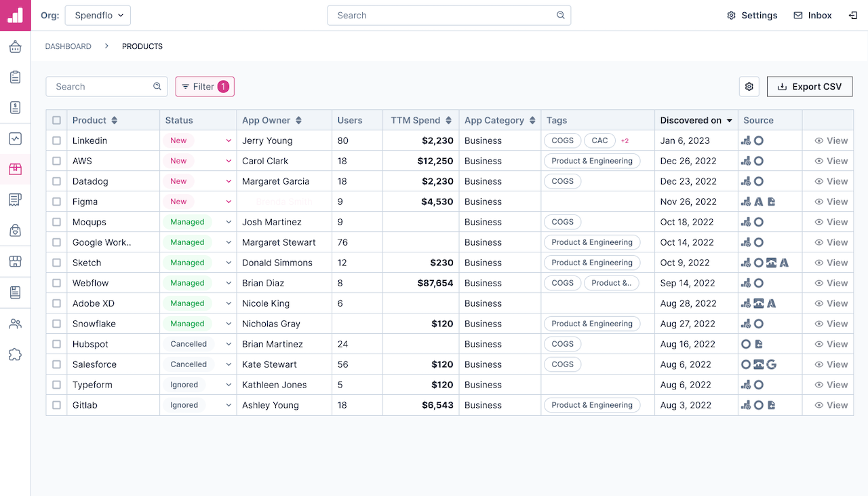
Task: Open the Org Spendflo dropdown
Action: point(98,16)
